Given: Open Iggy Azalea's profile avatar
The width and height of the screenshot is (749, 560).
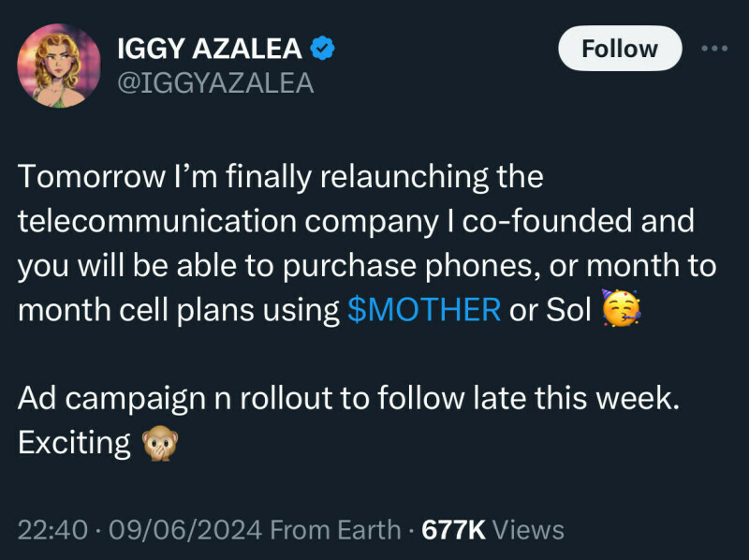Looking at the screenshot, I should [x=59, y=66].
